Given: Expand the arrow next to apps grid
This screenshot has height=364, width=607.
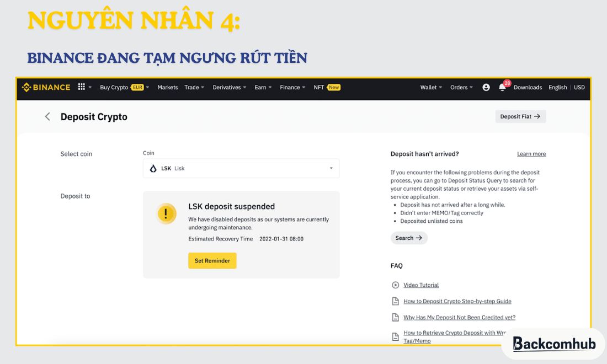Looking at the screenshot, I should click(90, 88).
